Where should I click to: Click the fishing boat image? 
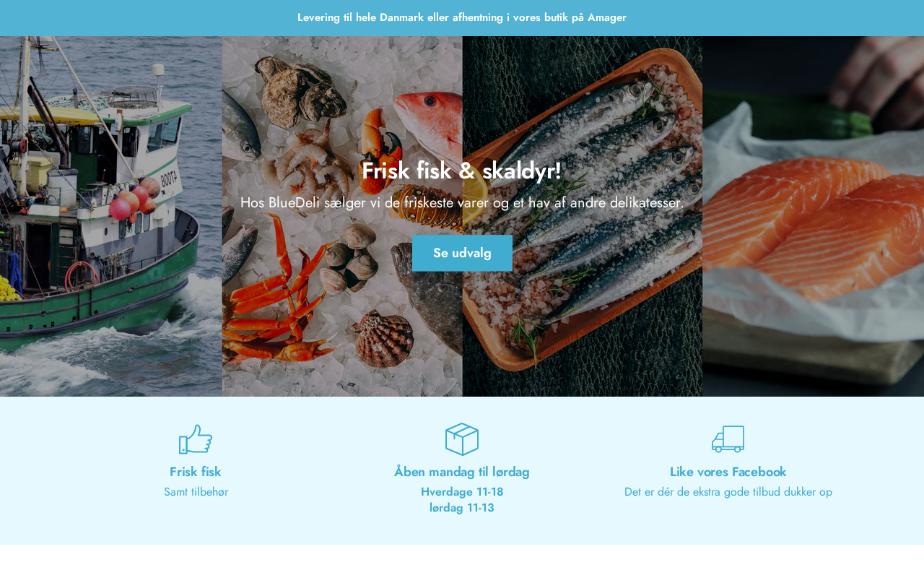[x=111, y=216]
